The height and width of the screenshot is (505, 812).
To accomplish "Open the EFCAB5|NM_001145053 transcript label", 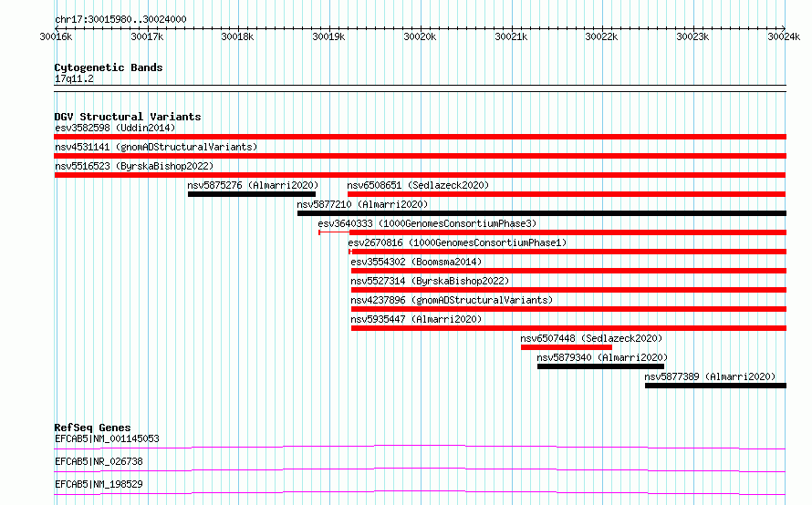I will [x=107, y=438].
